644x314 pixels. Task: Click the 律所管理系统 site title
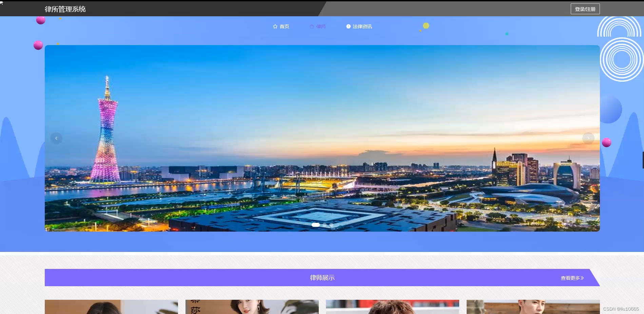[x=65, y=9]
